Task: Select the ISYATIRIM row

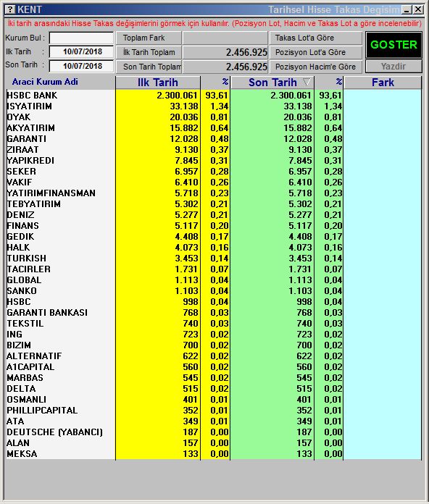Action: pyautogui.click(x=214, y=106)
